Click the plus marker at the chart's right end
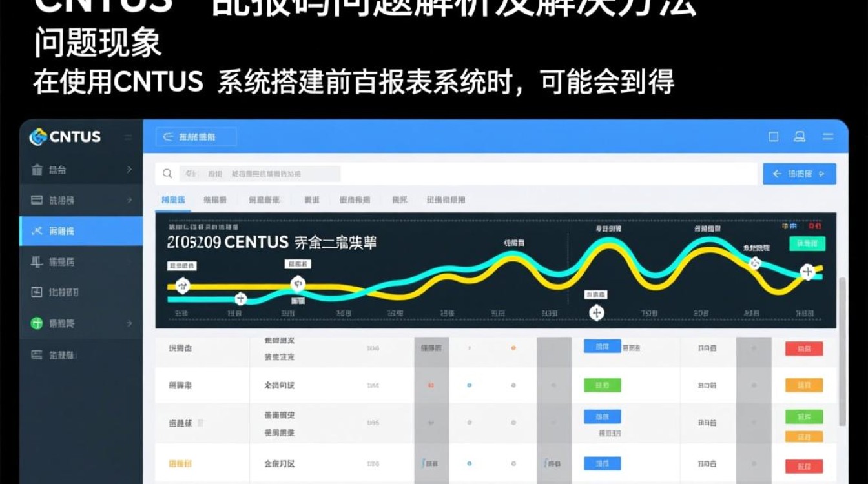This screenshot has height=484, width=868. point(807,272)
